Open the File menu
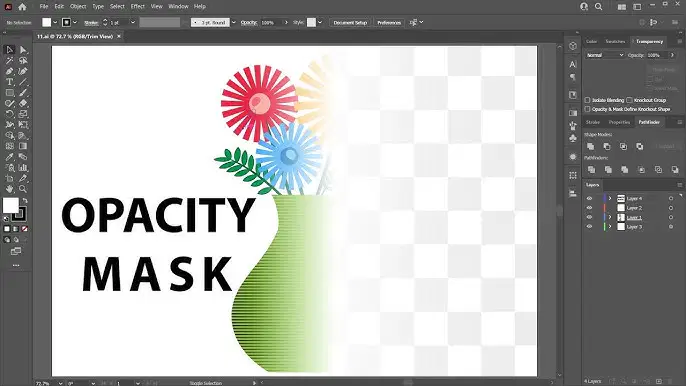This screenshot has width=686, height=386. [44, 7]
